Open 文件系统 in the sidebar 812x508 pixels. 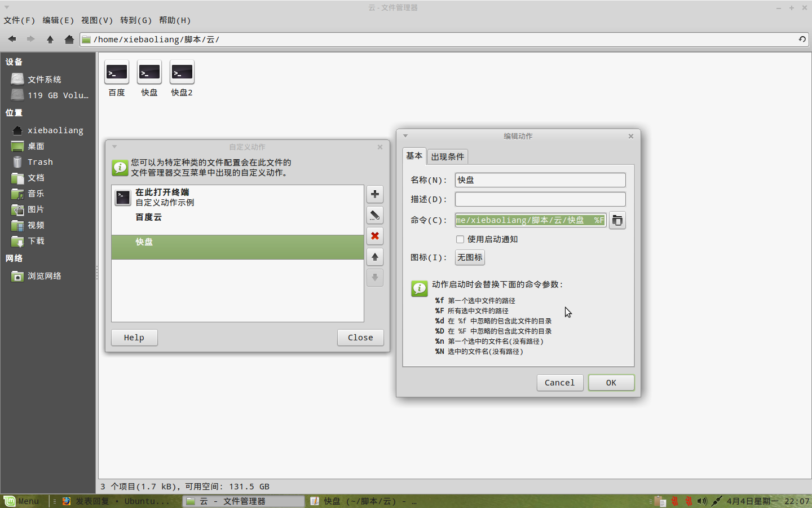[45, 79]
